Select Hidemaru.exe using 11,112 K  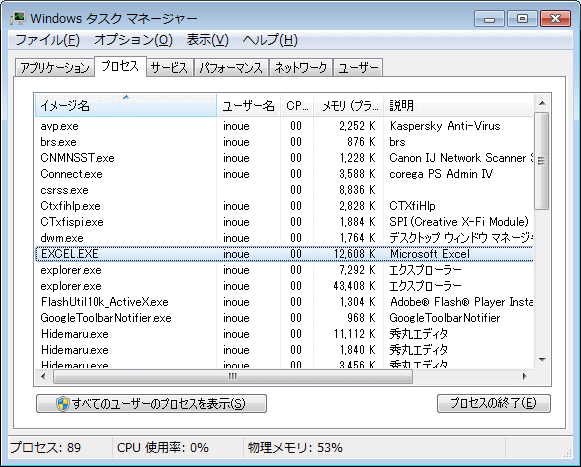tap(284, 334)
